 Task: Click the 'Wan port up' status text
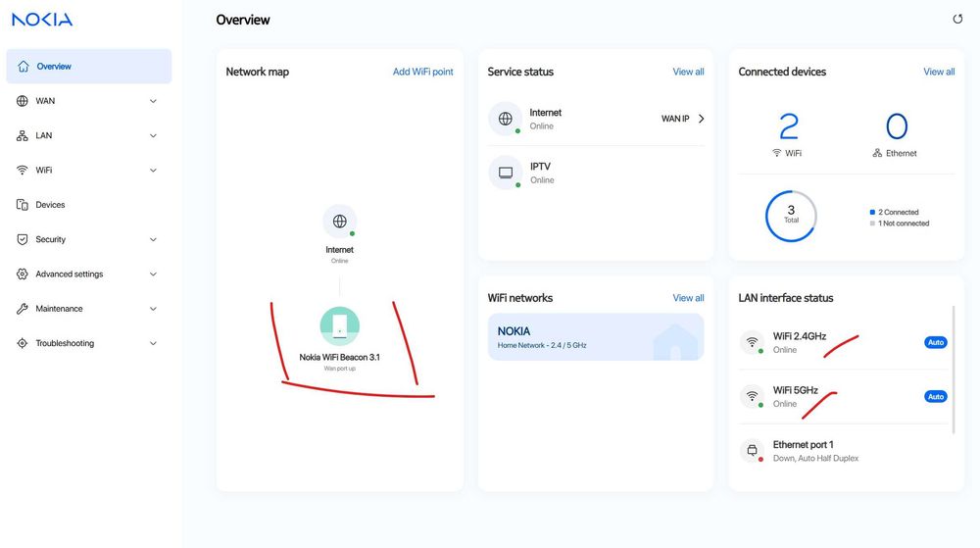(339, 369)
